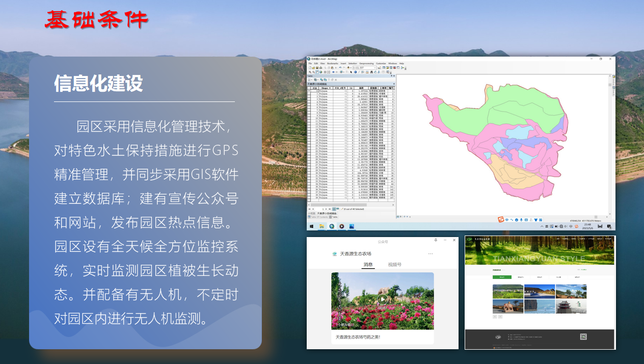The width and height of the screenshot is (644, 364).
Task: Jump to the last record in the table
Action: click(x=330, y=209)
